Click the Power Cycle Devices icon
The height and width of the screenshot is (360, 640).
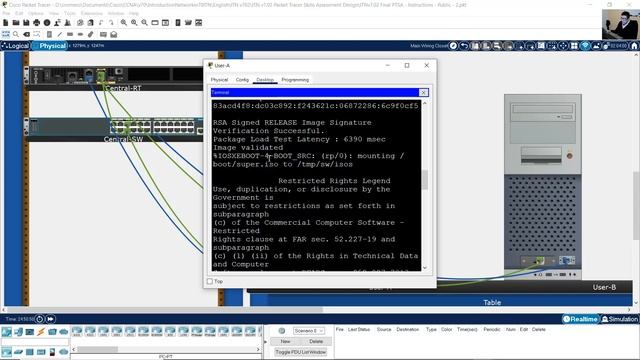(40, 319)
